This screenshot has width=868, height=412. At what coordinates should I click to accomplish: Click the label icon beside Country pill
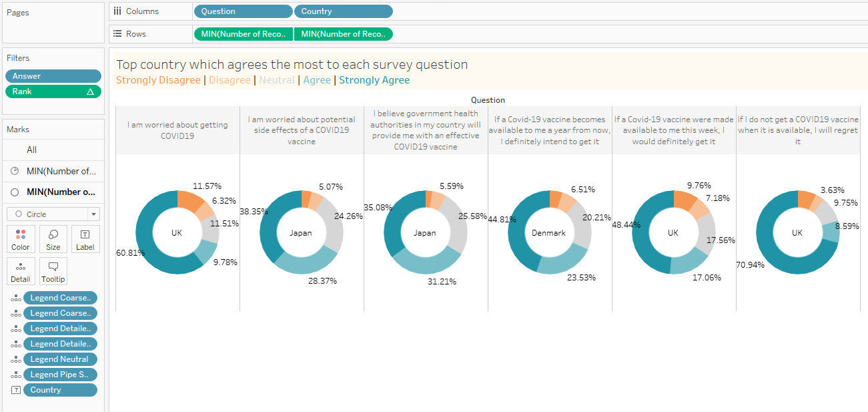[x=15, y=390]
